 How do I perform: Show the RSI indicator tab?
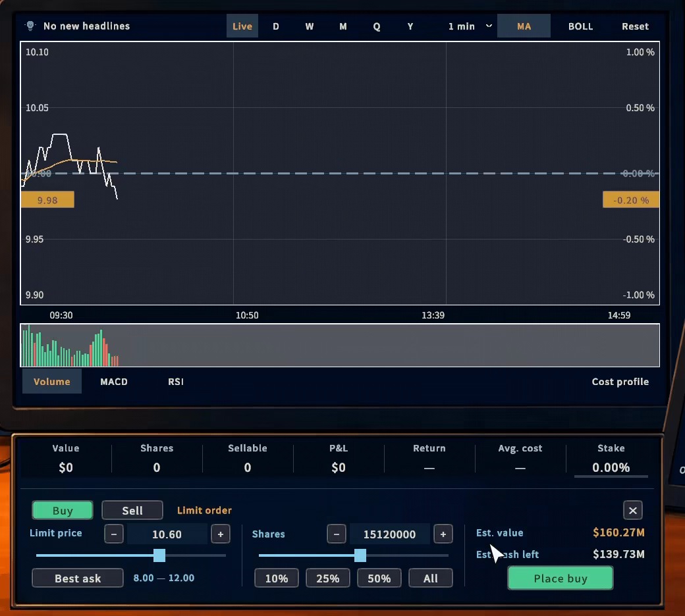pos(176,382)
